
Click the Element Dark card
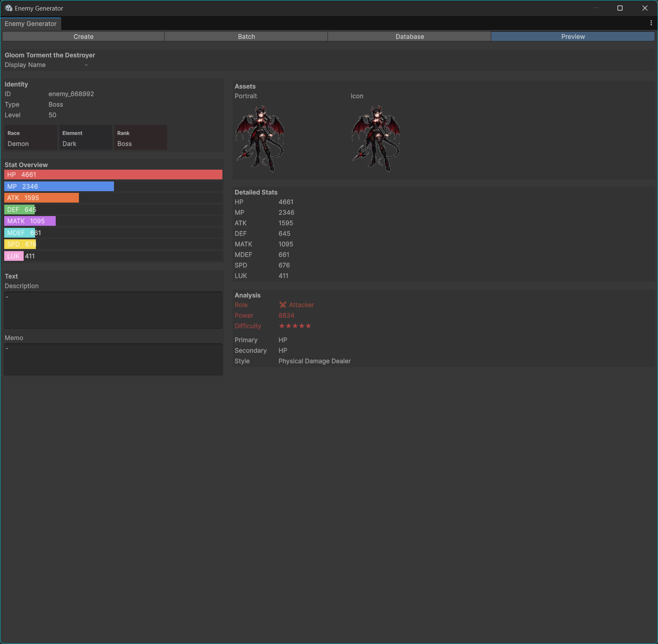click(86, 138)
